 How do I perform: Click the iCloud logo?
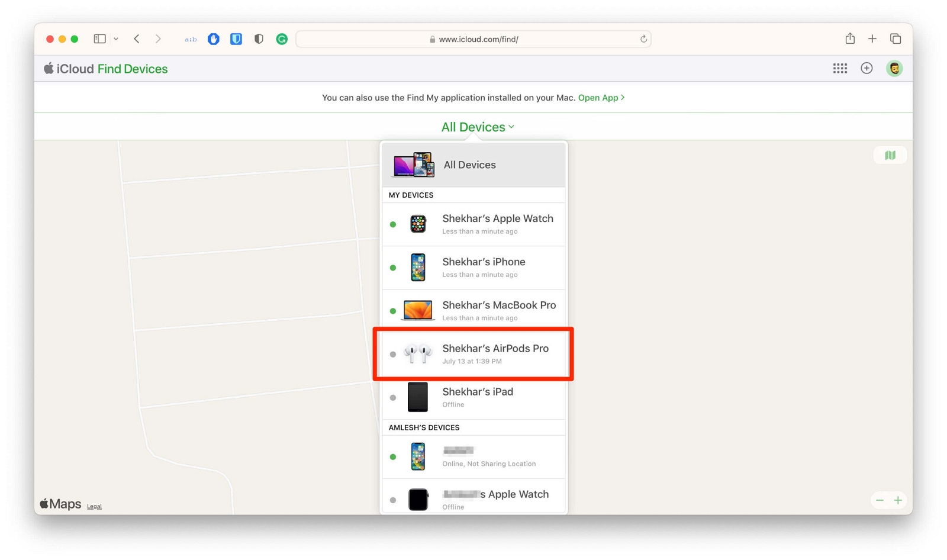[69, 69]
